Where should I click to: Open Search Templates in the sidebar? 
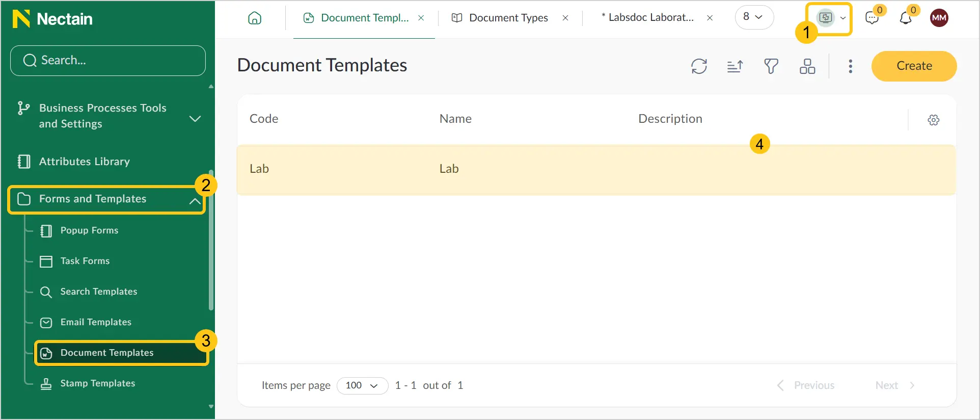(99, 292)
